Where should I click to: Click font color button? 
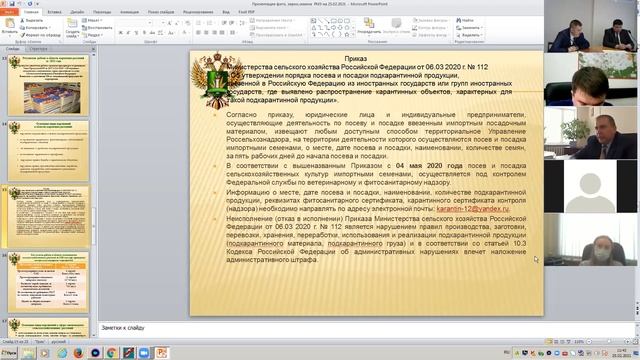coord(185,33)
